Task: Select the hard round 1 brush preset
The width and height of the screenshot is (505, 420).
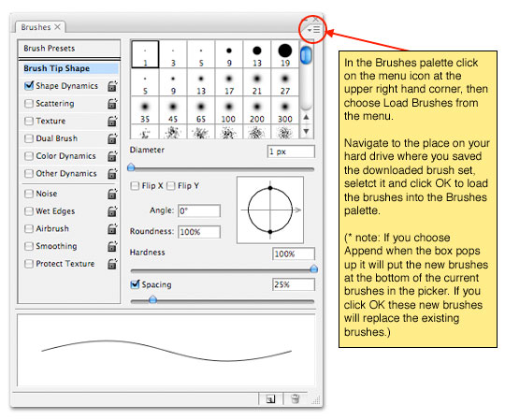Action: point(145,54)
